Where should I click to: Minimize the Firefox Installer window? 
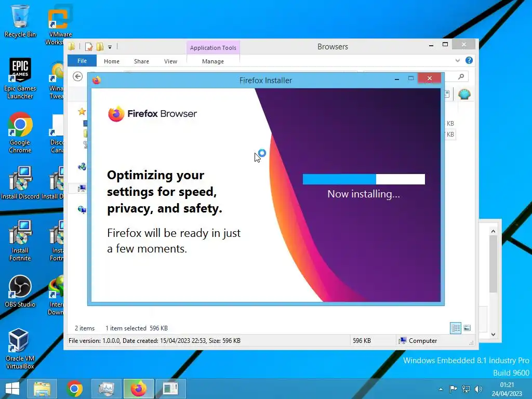pos(396,79)
